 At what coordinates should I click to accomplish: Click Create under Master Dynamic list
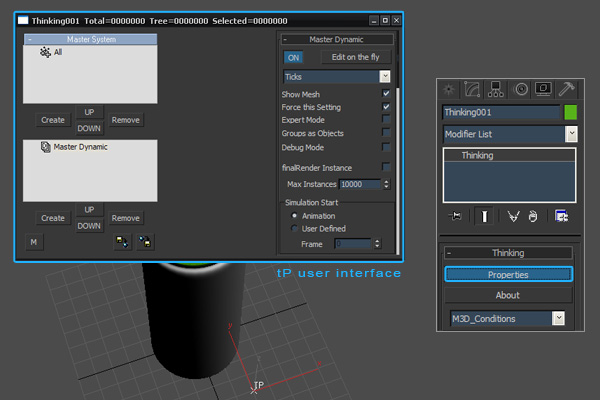point(53,218)
